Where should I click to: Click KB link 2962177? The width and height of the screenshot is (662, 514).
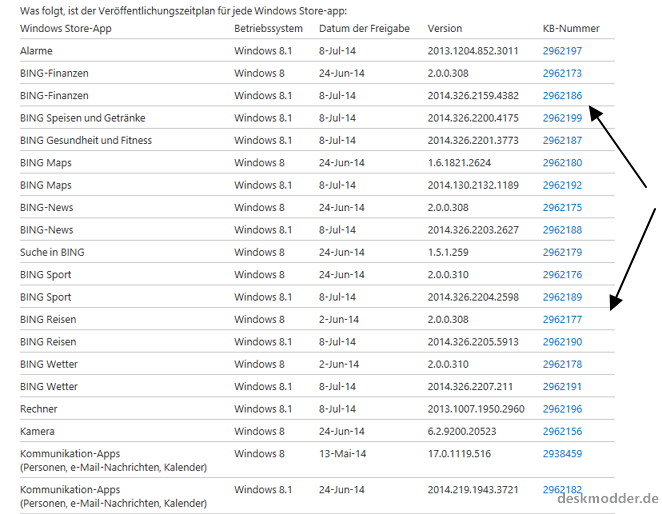pos(562,319)
